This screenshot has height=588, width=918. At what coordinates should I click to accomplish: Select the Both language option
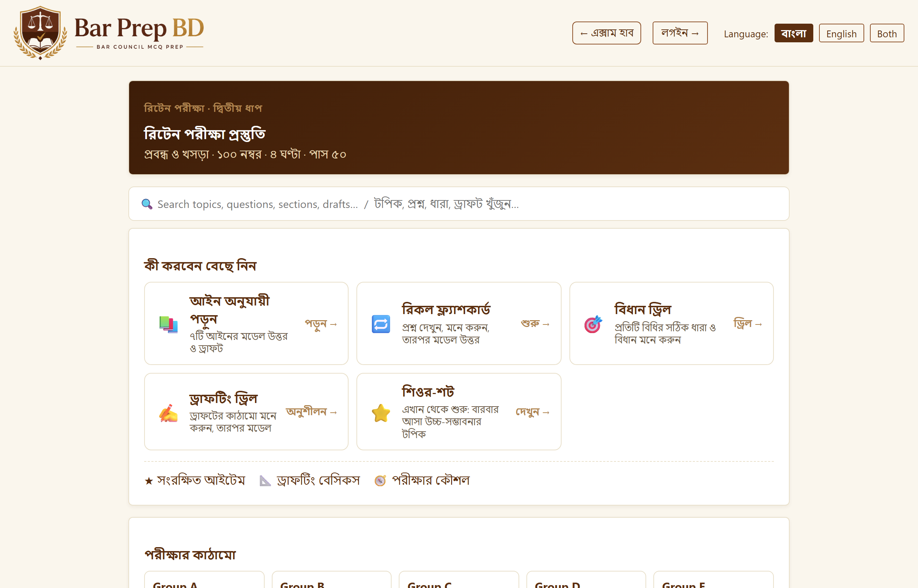[x=887, y=33]
